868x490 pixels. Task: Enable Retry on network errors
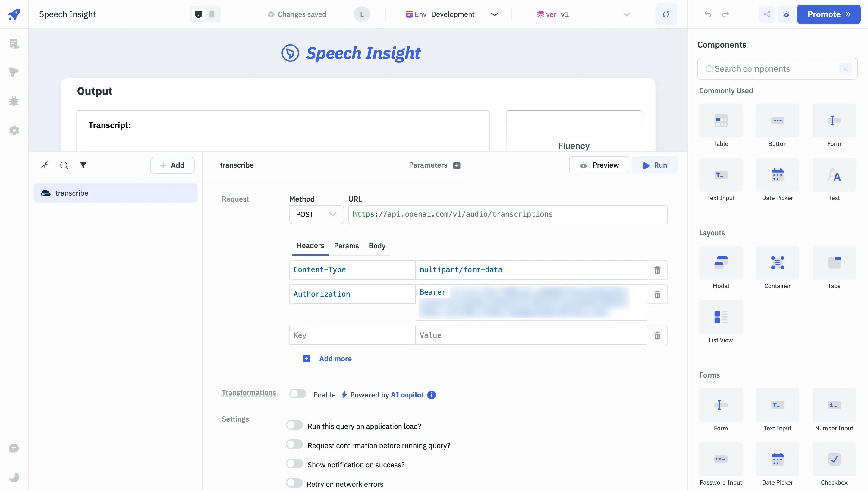[x=294, y=483]
